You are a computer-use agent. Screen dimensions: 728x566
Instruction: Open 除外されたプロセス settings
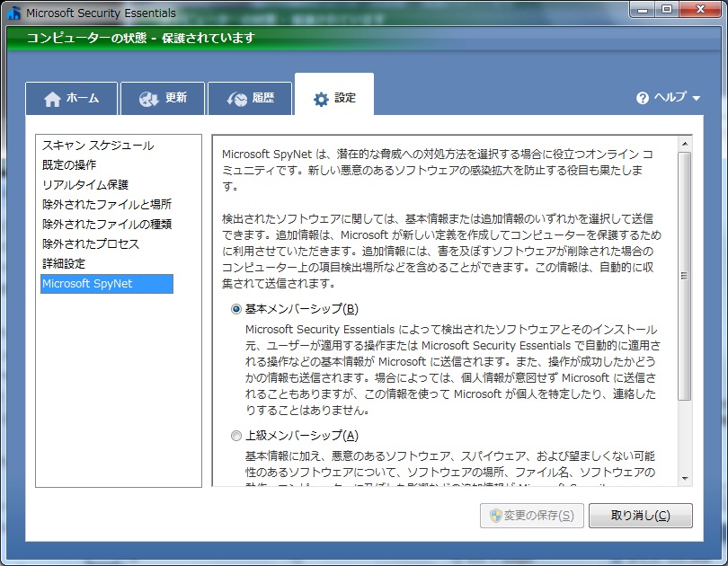pos(91,244)
